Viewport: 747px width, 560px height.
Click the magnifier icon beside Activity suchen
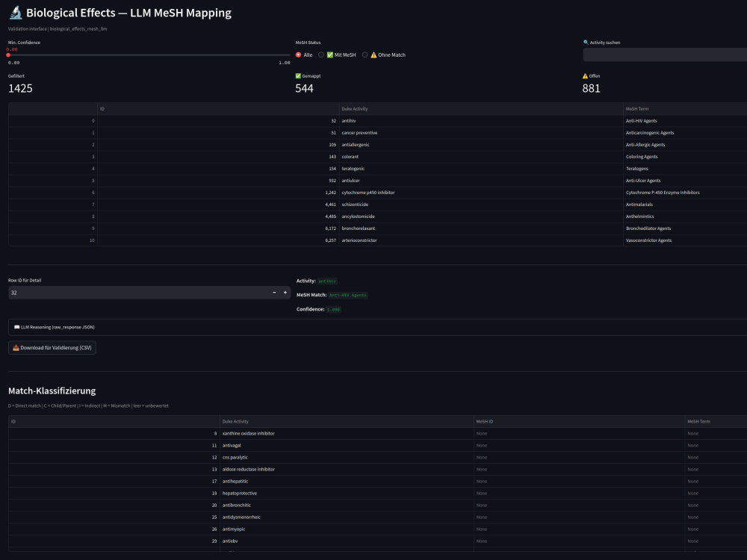(586, 43)
